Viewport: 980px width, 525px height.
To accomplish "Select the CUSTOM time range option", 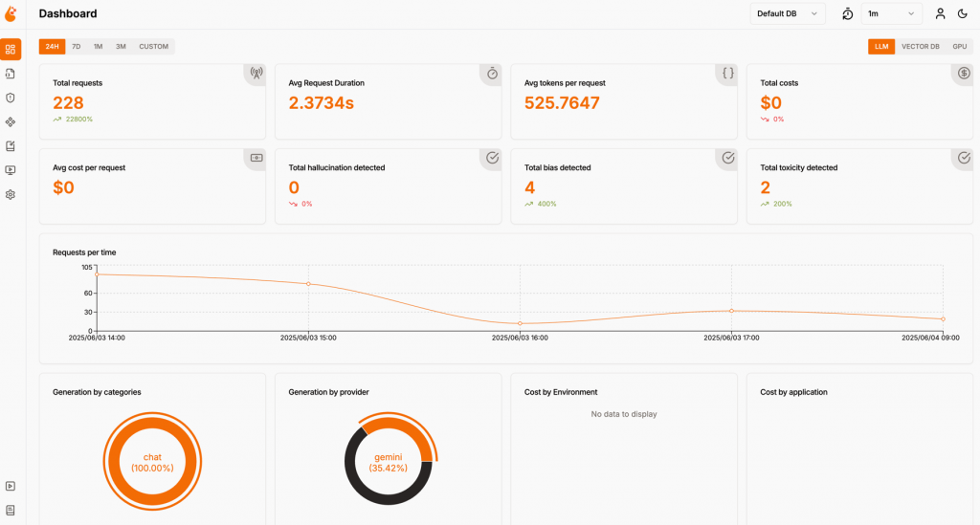I will pos(154,46).
